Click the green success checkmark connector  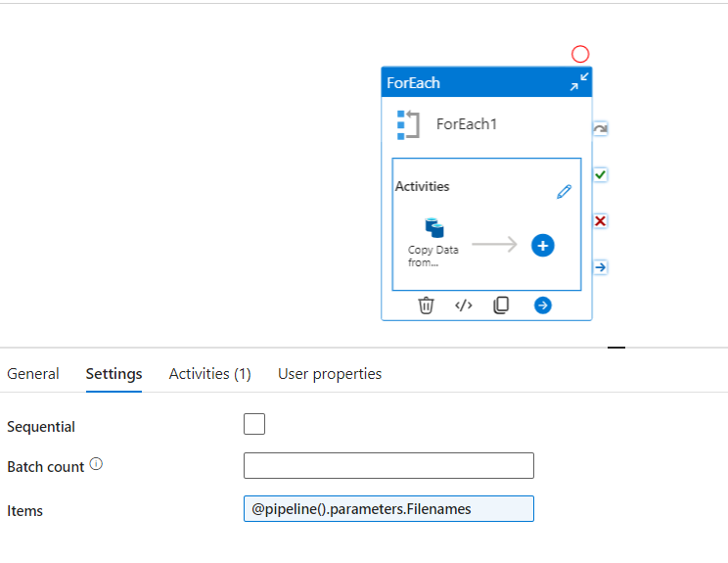pos(601,174)
